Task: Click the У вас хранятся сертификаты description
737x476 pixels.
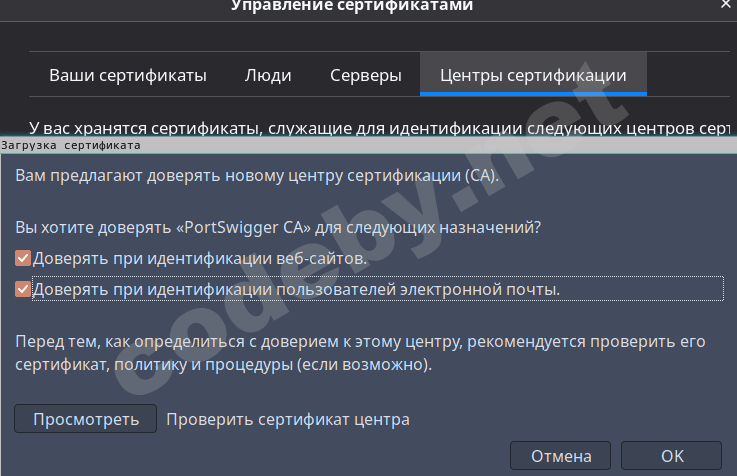Action: pyautogui.click(x=380, y=128)
